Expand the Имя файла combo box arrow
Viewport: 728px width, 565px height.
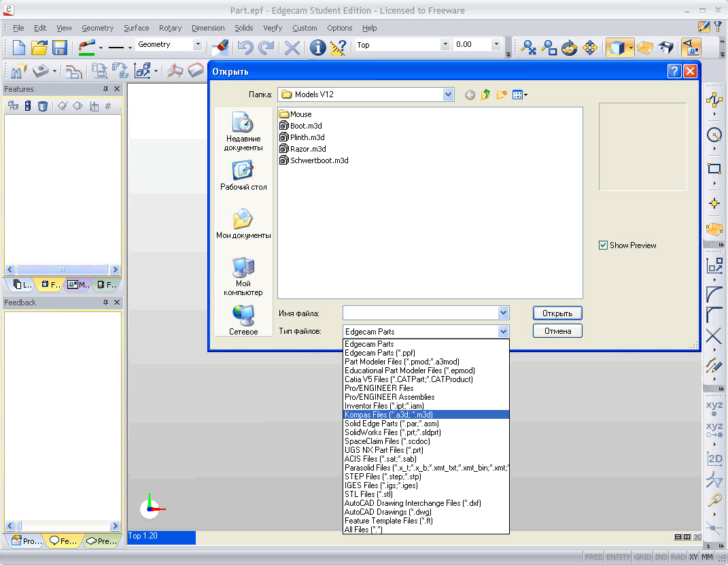(x=503, y=313)
